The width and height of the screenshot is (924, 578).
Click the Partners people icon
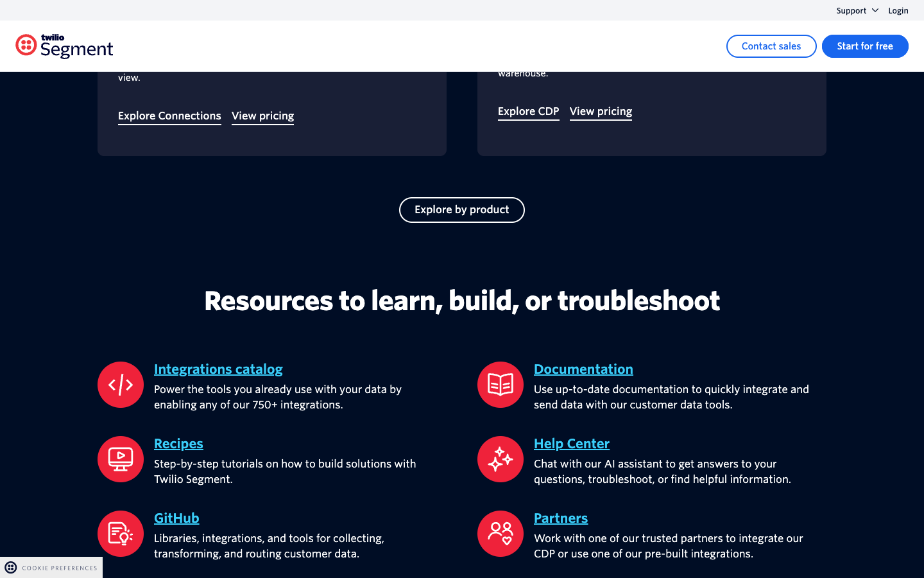[501, 534]
